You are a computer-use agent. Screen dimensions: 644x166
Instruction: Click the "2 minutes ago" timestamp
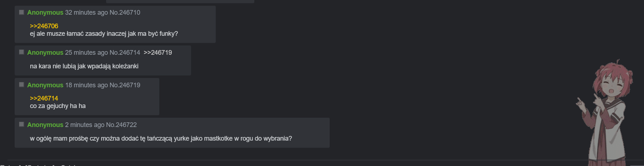[x=84, y=125]
